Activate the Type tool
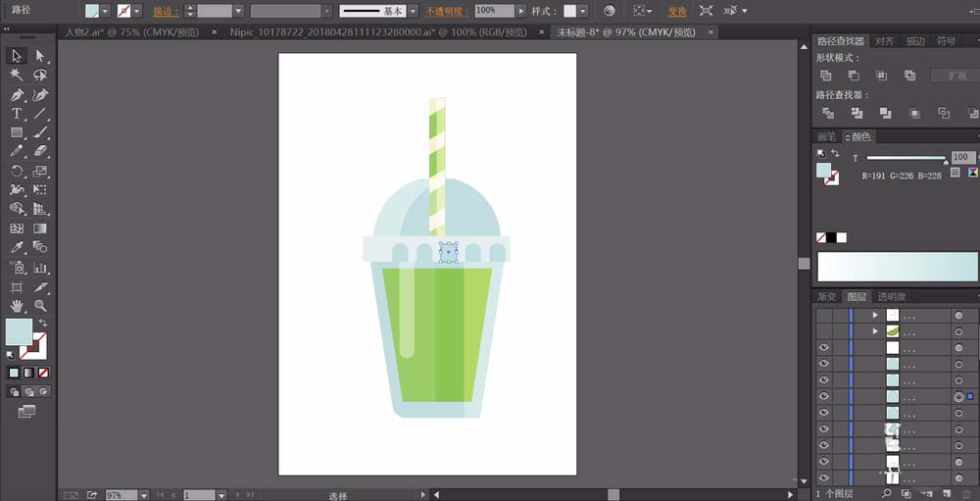The width and height of the screenshot is (980, 501). tap(17, 114)
